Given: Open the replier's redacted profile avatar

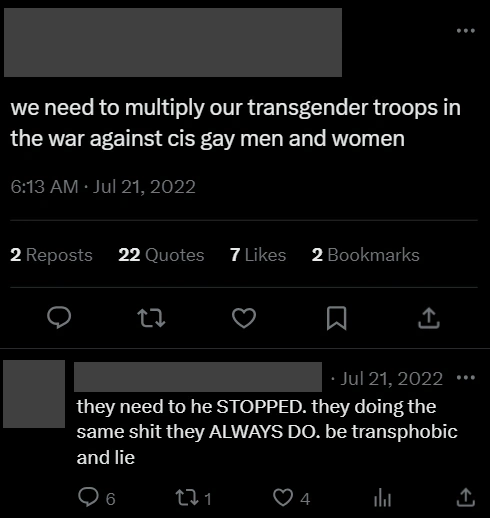Looking at the screenshot, I should click(x=34, y=394).
